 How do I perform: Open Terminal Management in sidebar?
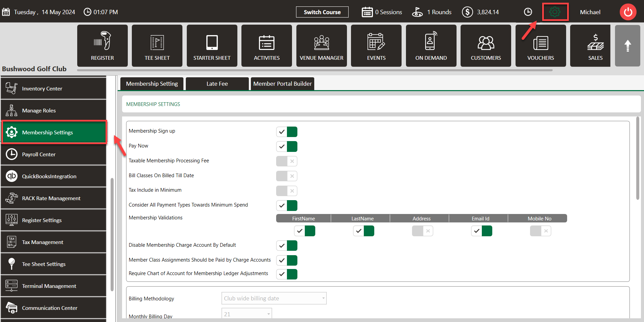click(54, 286)
